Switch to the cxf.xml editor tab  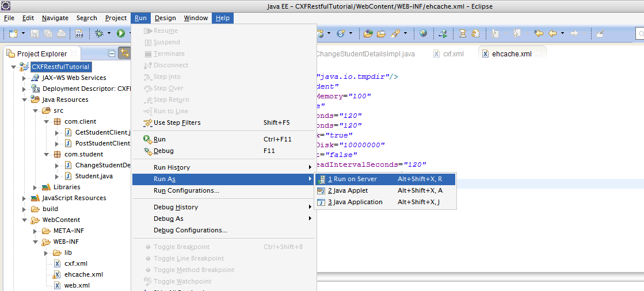(453, 54)
